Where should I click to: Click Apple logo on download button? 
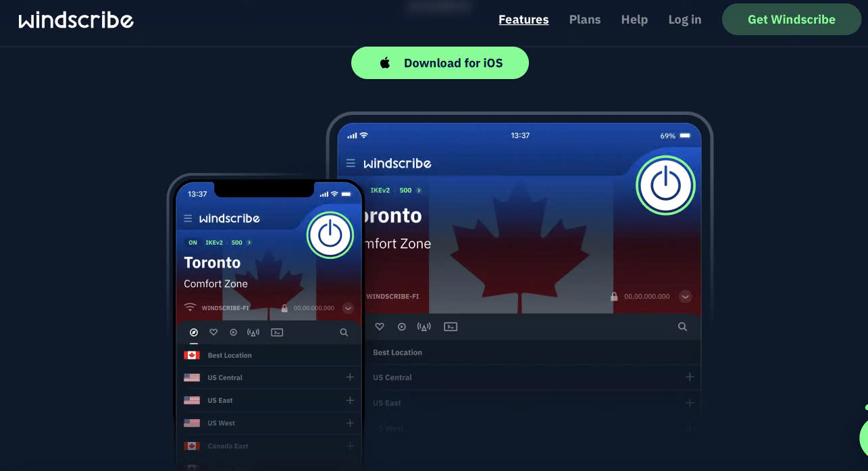(x=385, y=63)
